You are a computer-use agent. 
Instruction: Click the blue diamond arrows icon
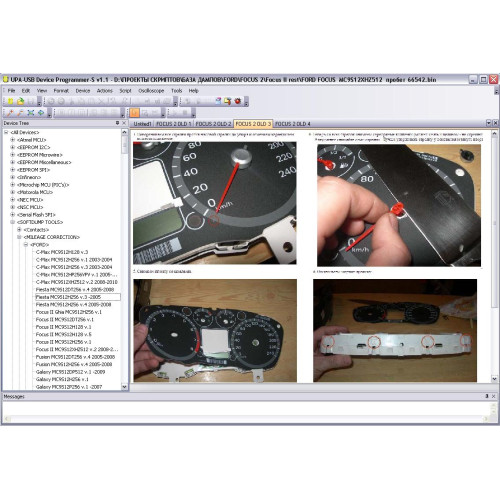[41, 113]
